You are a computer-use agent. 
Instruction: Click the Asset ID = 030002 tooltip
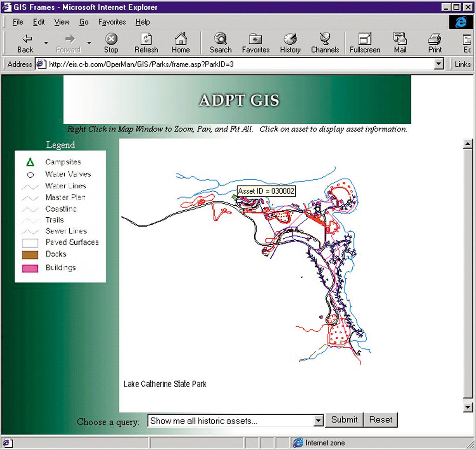[x=266, y=191]
